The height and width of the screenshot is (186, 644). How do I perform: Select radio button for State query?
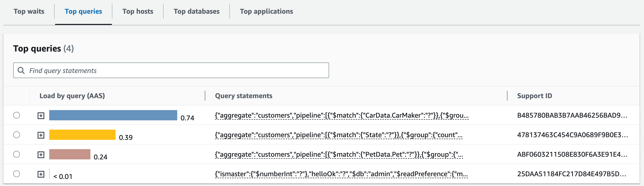(x=17, y=135)
